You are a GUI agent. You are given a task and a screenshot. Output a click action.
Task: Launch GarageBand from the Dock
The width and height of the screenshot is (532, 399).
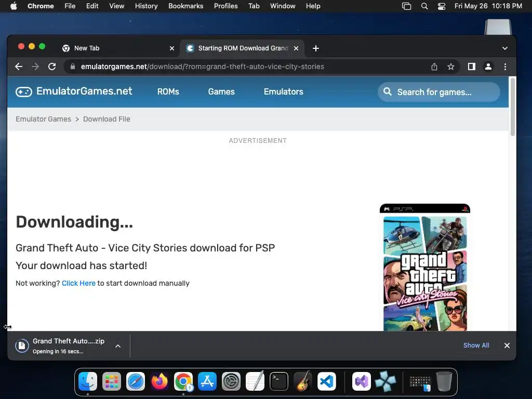303,381
